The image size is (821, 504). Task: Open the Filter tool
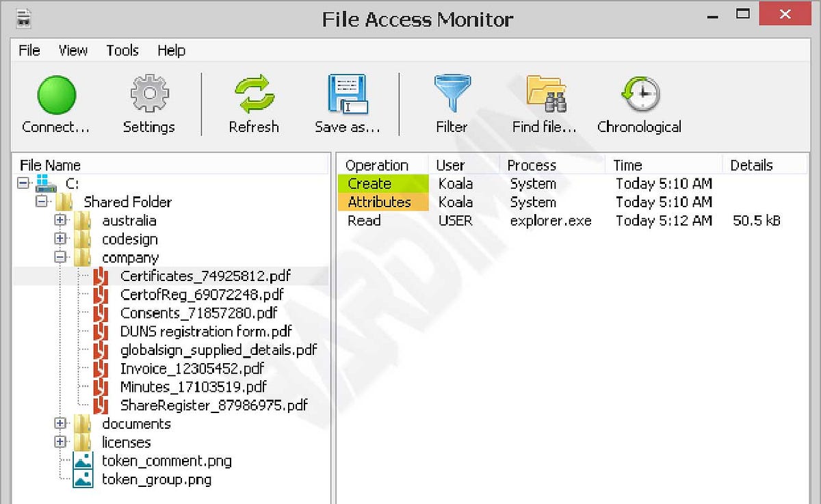tap(452, 94)
